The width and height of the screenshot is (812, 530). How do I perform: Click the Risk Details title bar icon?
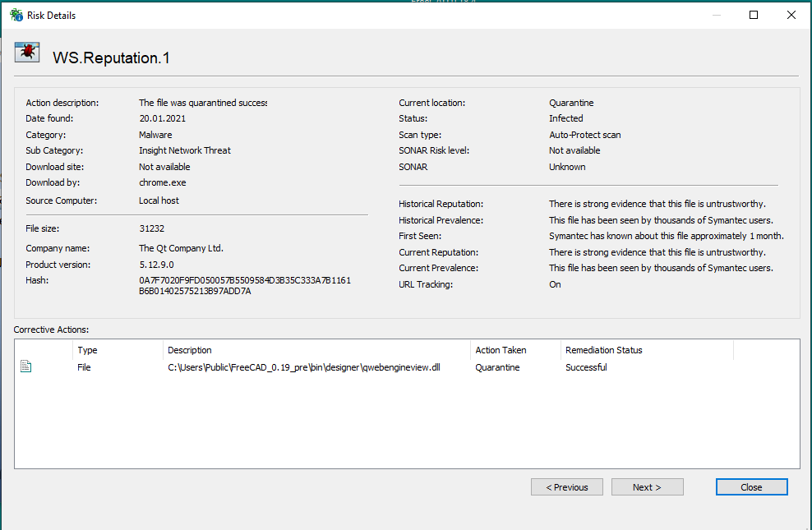tap(16, 15)
